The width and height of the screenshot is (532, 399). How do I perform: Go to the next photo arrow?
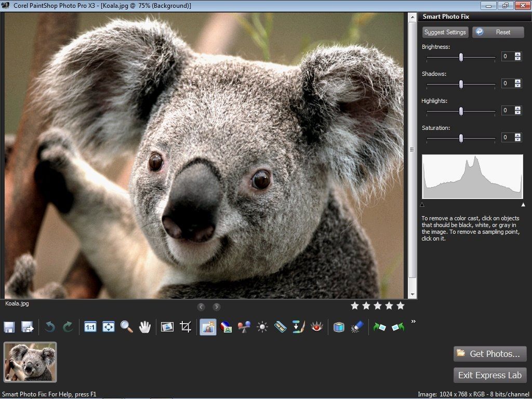pyautogui.click(x=216, y=307)
